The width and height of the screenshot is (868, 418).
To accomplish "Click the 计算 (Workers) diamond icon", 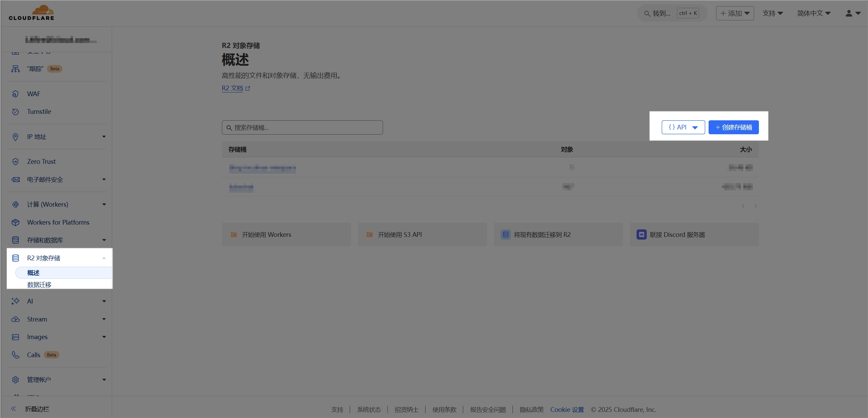I will 15,204.
